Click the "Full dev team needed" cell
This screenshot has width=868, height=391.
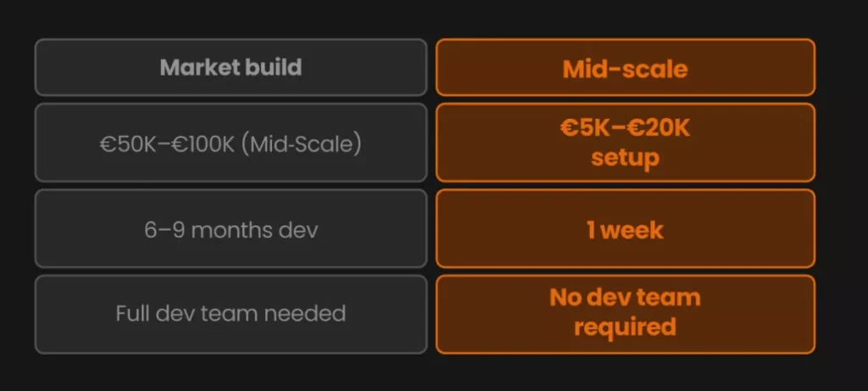[x=231, y=314]
